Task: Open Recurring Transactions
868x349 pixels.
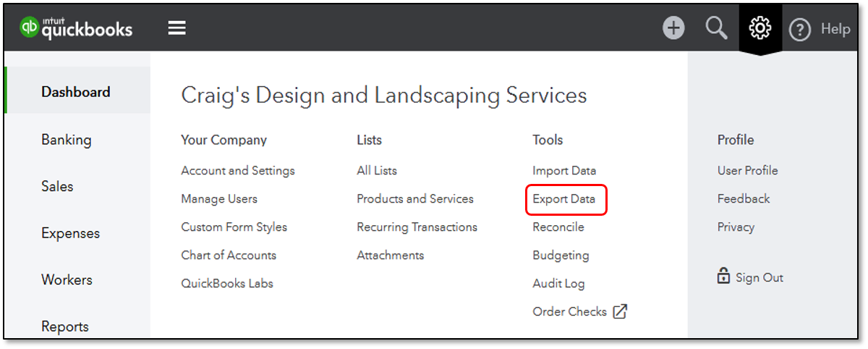Action: tap(417, 227)
